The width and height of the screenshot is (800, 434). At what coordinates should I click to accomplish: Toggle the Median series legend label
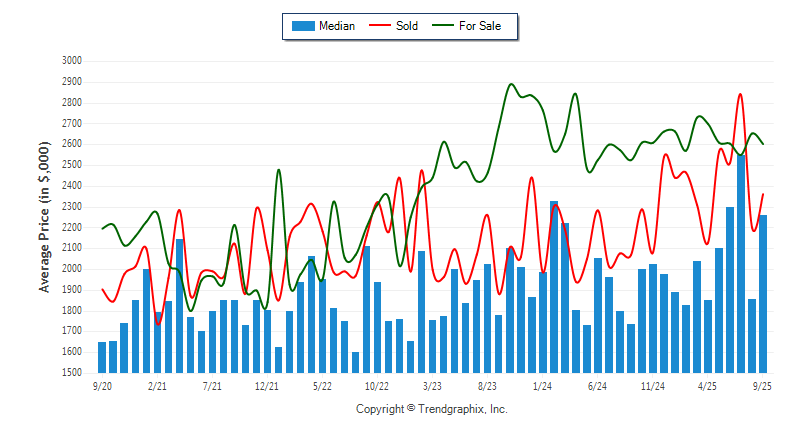click(336, 26)
